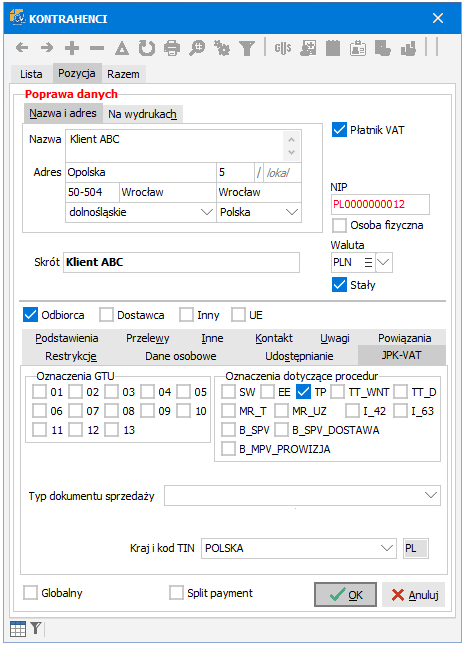465x645 pixels.
Task: Click the funnel filter toolbar icon
Action: [247, 48]
